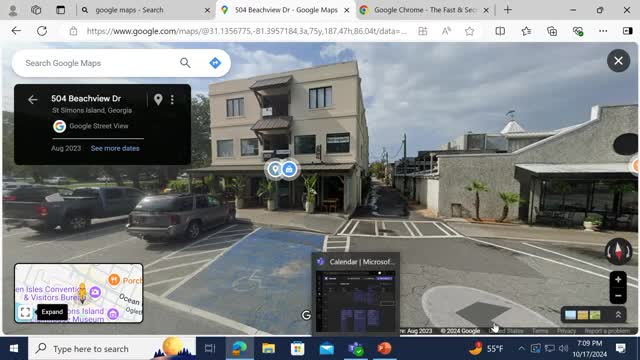
Task: Click the volume speaker icon in the tray
Action: (x=564, y=349)
